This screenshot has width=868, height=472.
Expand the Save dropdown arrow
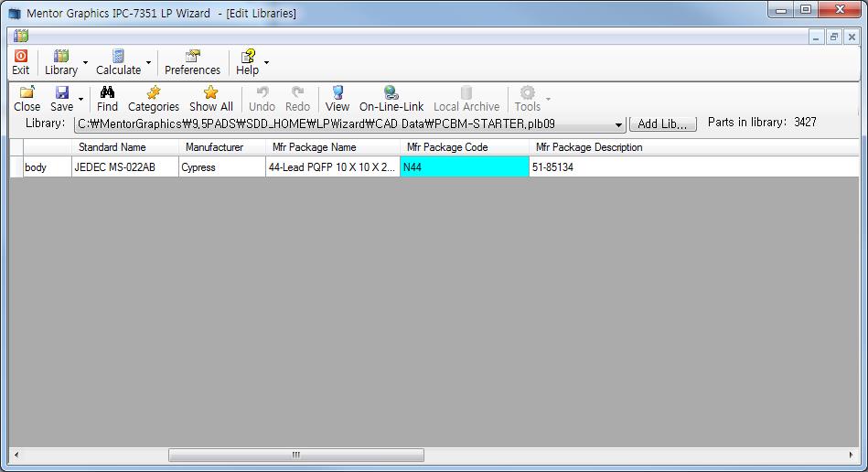80,99
